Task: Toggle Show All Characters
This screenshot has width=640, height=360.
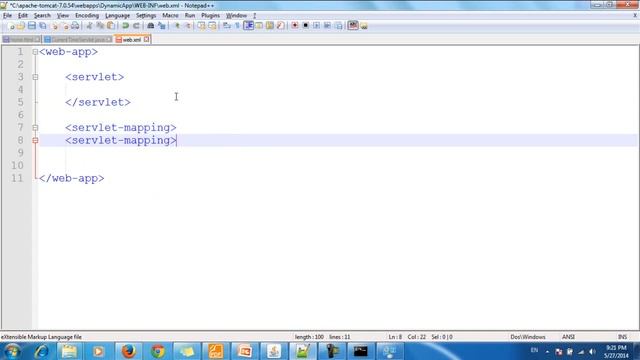Action: (237, 26)
